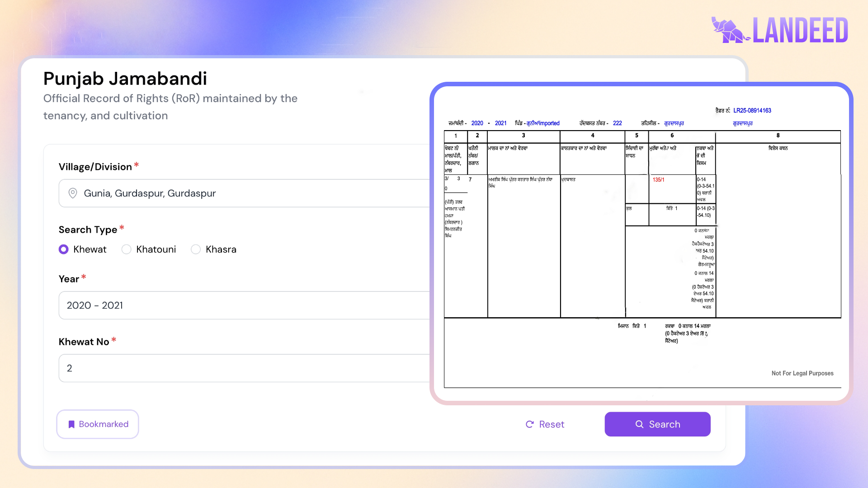Click the bookmark icon on Bookmarked button
This screenshot has height=488, width=868.
pyautogui.click(x=71, y=424)
